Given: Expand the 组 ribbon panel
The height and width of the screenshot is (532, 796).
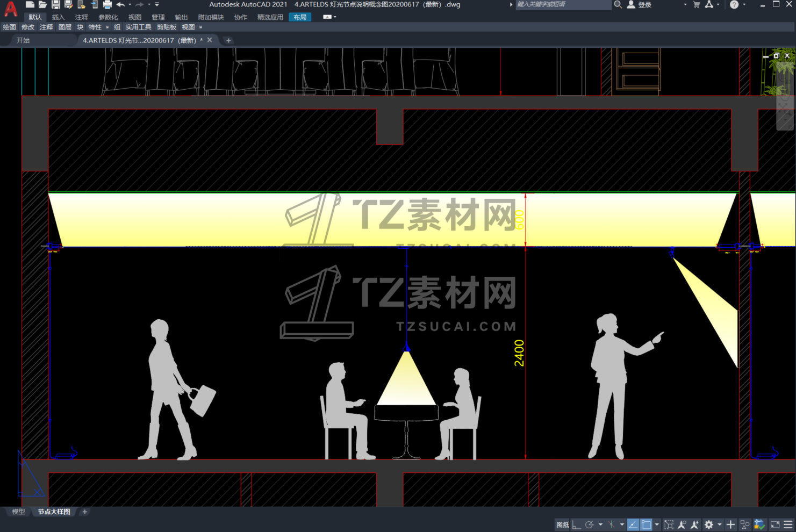Looking at the screenshot, I should pyautogui.click(x=117, y=27).
